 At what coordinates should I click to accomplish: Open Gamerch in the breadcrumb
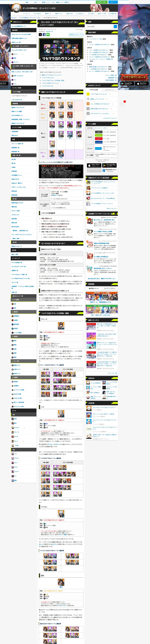[x=14, y=18]
